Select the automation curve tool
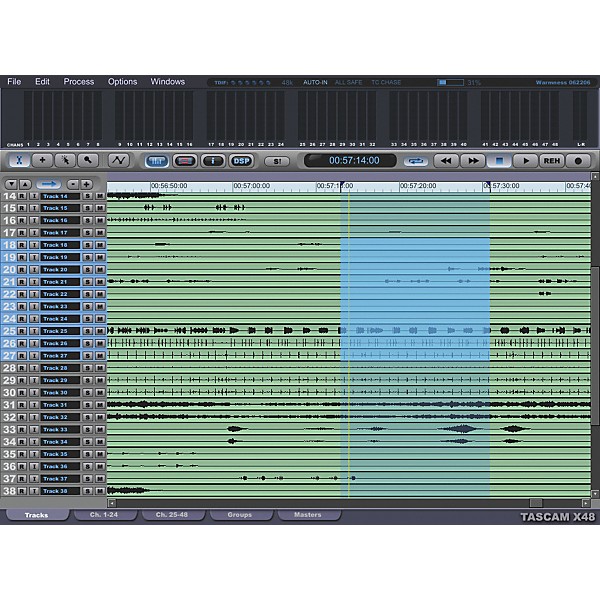 coord(119,161)
